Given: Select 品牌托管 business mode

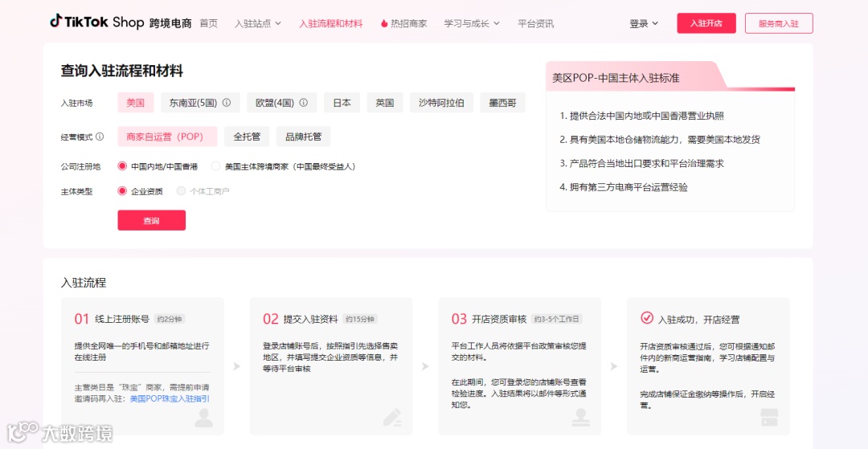Looking at the screenshot, I should tap(303, 137).
